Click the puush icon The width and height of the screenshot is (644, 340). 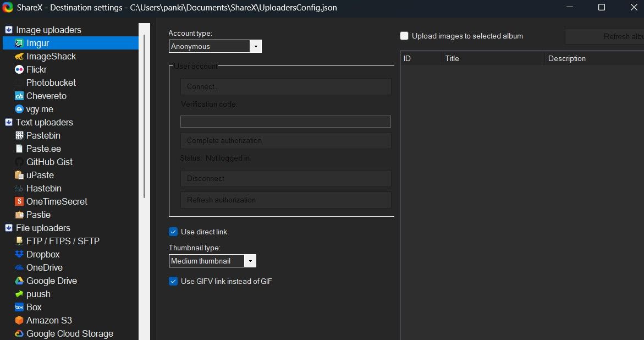(x=19, y=294)
